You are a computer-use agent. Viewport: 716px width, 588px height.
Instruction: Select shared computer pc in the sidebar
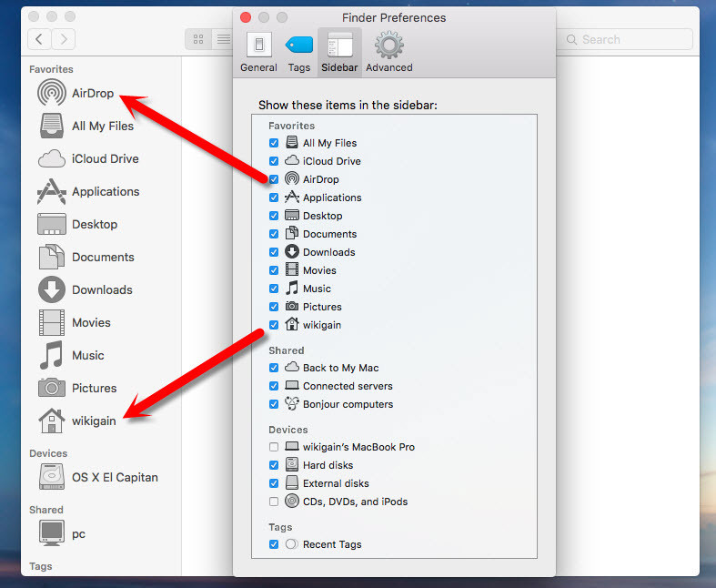click(x=62, y=533)
